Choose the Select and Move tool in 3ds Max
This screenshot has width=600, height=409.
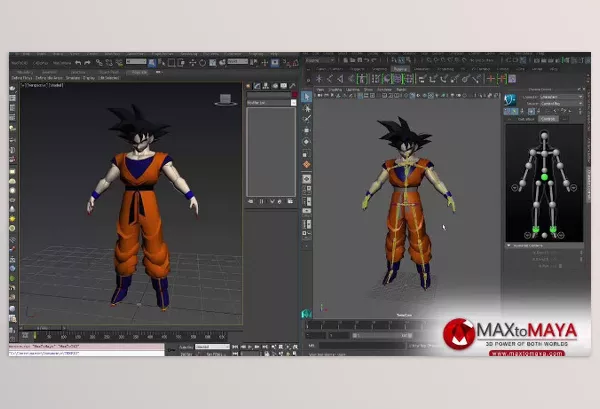pos(192,62)
